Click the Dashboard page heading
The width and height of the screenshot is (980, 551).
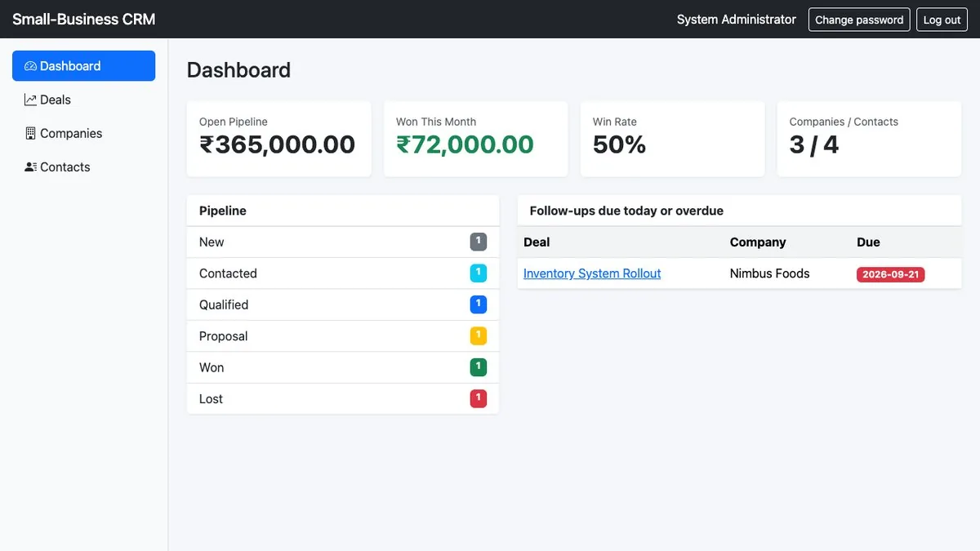(x=238, y=70)
